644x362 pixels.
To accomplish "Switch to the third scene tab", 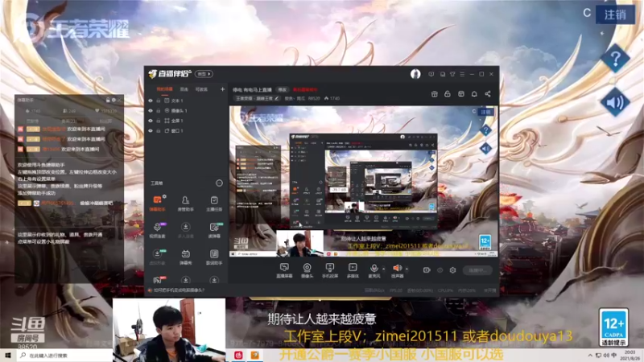I will pos(201,89).
